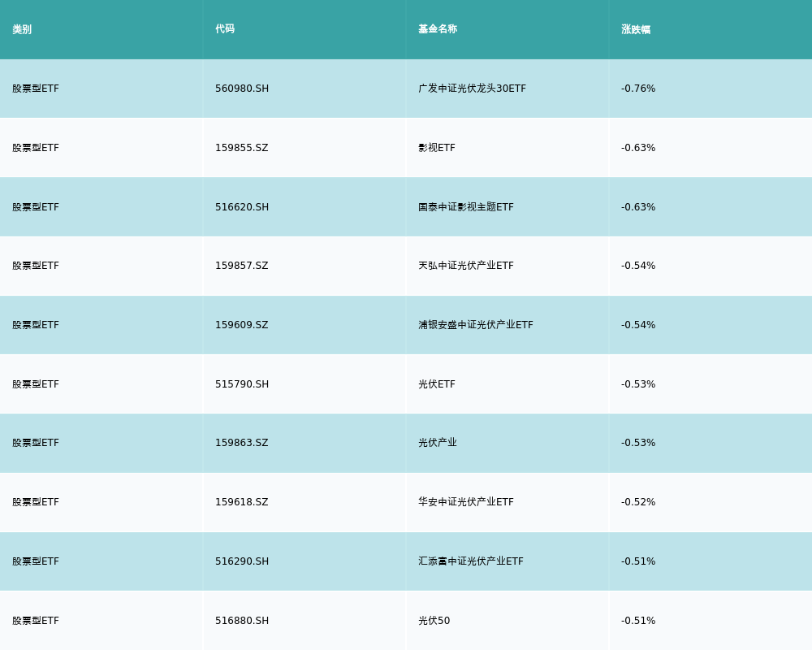Viewport: 812px width, 650px height.
Task: Select fund code 159609.SZ
Action: coord(241,325)
